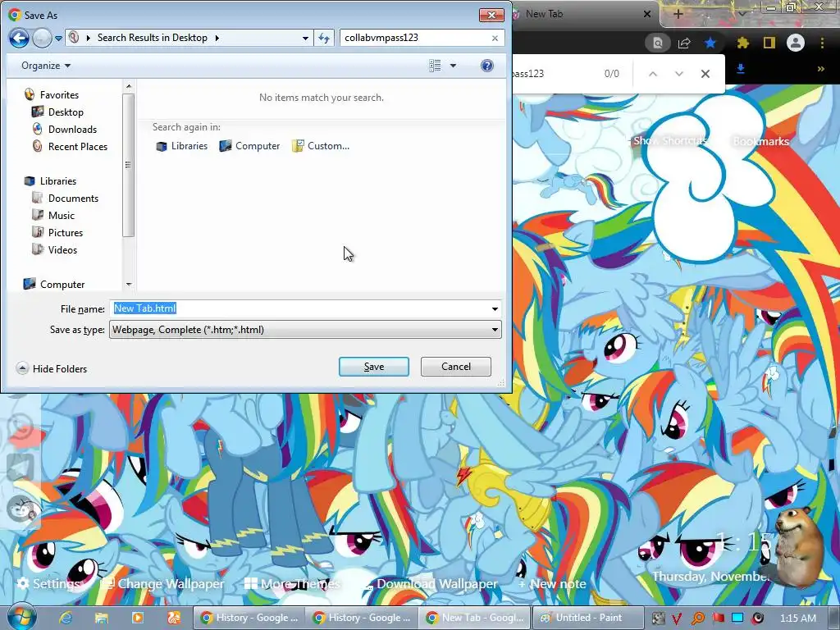Click the change view icon

pos(435,66)
